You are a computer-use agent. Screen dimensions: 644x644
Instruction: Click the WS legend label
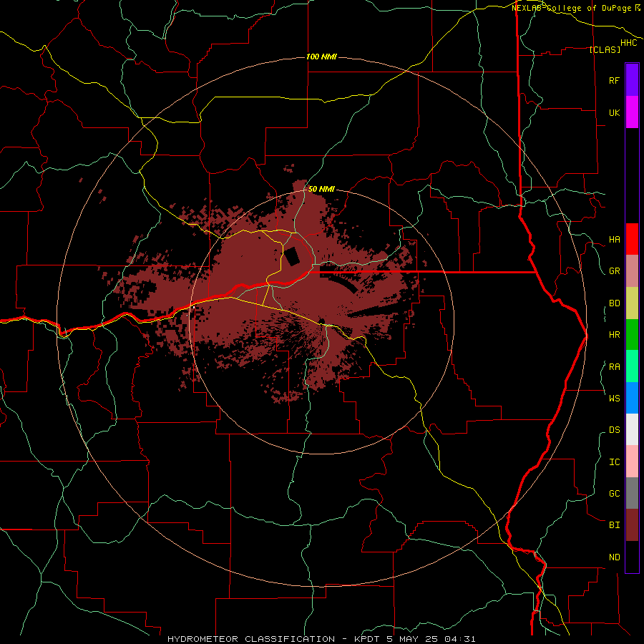click(614, 398)
